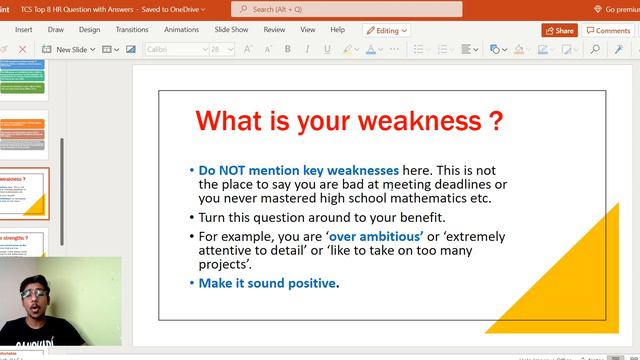Open more font options ellipsis

tap(394, 49)
